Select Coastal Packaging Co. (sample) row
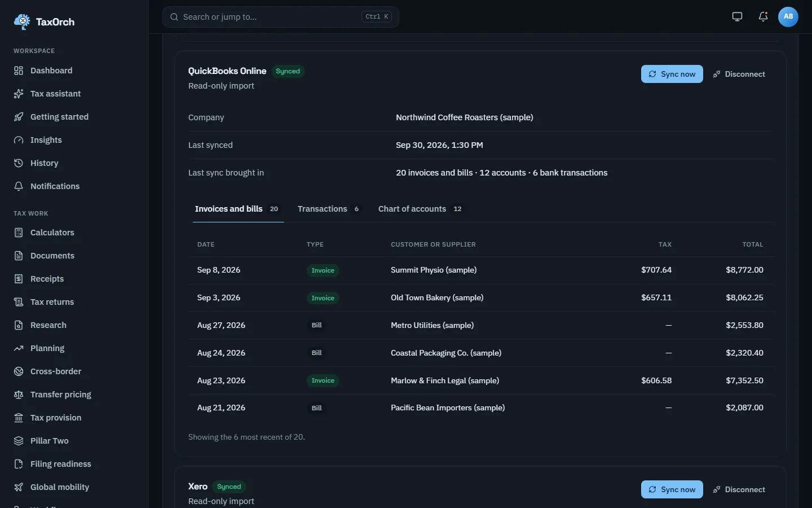The image size is (812, 508). (x=480, y=353)
